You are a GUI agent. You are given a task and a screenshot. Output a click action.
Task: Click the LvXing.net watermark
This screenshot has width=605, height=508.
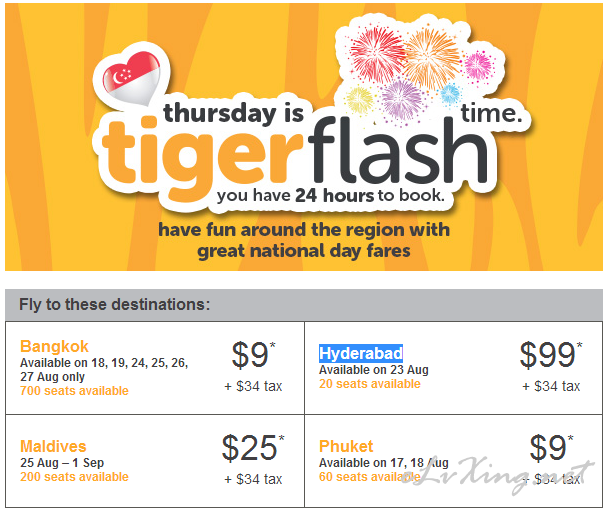point(498,476)
